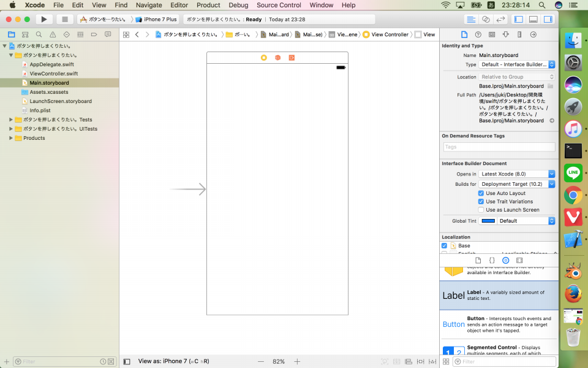Show the File inspector

click(x=464, y=34)
